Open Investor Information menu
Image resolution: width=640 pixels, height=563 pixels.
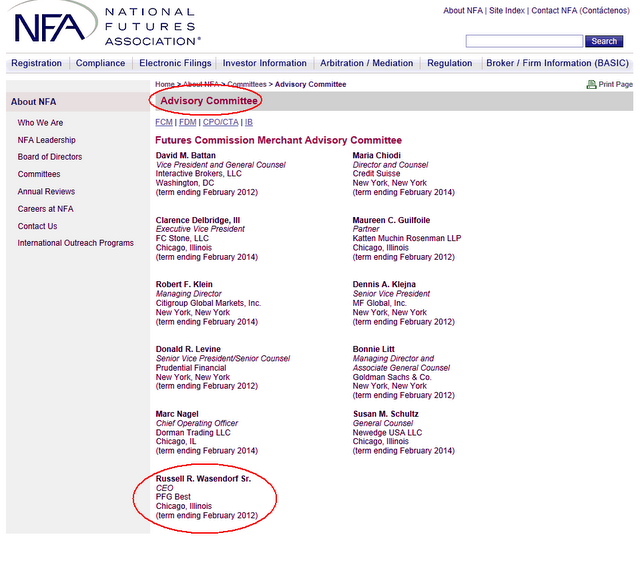click(264, 63)
